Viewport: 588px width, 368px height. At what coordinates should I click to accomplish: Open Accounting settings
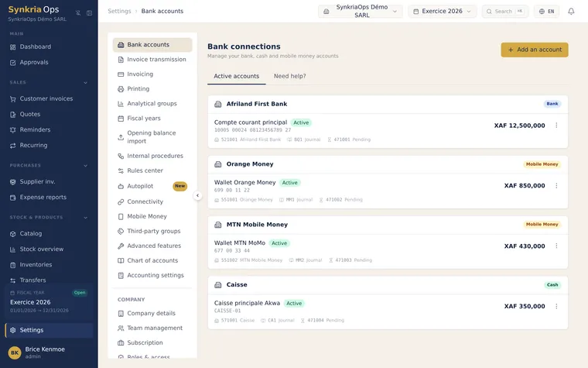(152, 275)
